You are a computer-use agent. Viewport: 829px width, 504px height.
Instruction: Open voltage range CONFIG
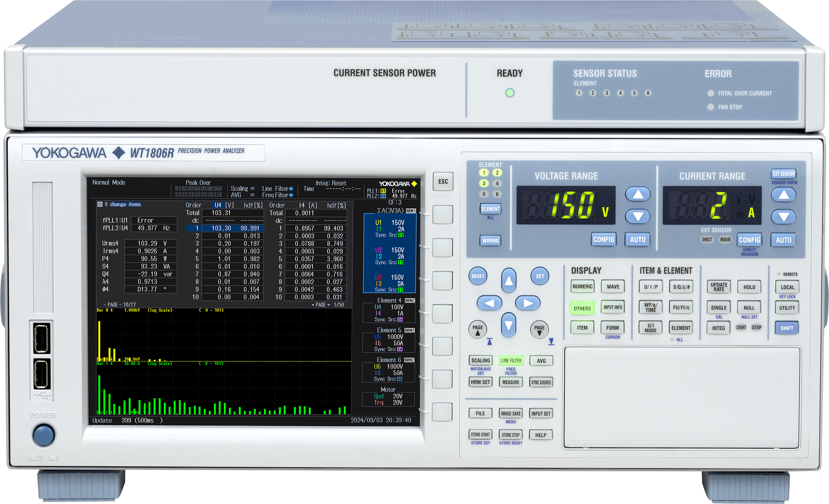coord(604,239)
